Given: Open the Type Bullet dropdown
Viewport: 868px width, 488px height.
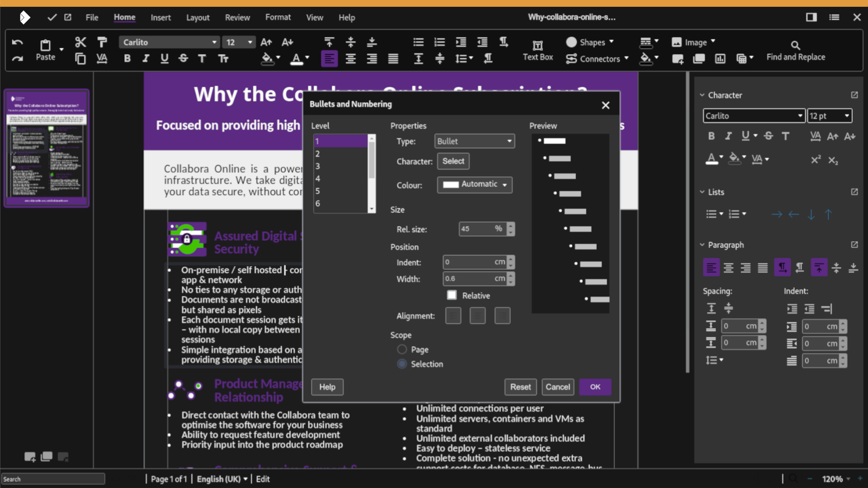Looking at the screenshot, I should point(474,141).
